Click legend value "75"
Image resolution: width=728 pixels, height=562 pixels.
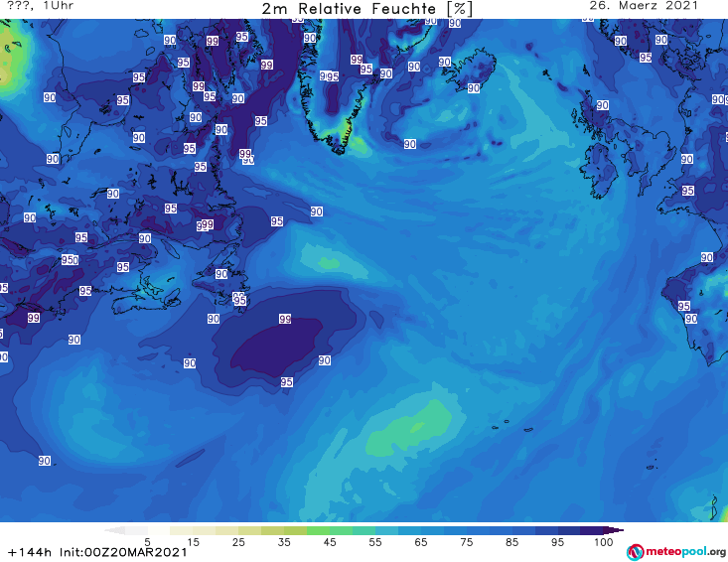pyautogui.click(x=466, y=541)
